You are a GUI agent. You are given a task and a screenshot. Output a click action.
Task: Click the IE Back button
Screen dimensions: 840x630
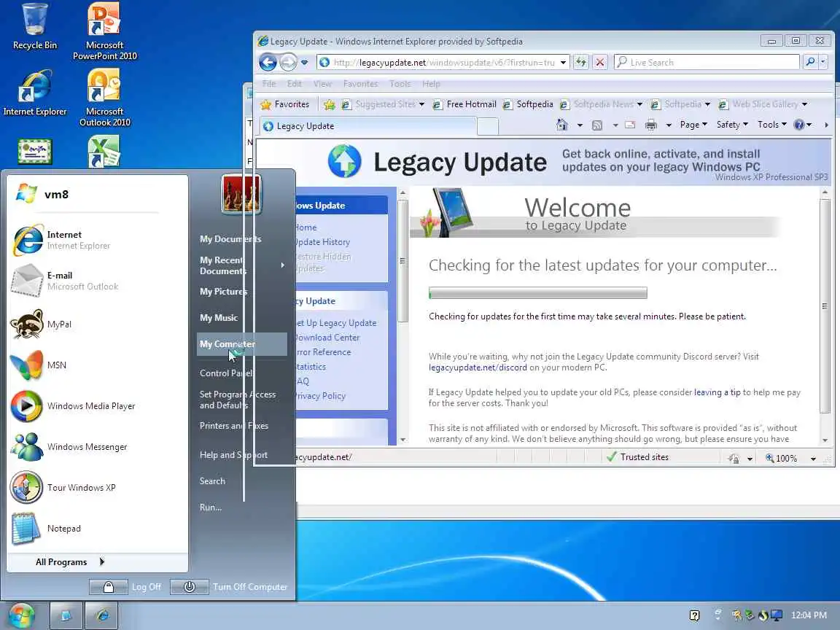click(268, 63)
